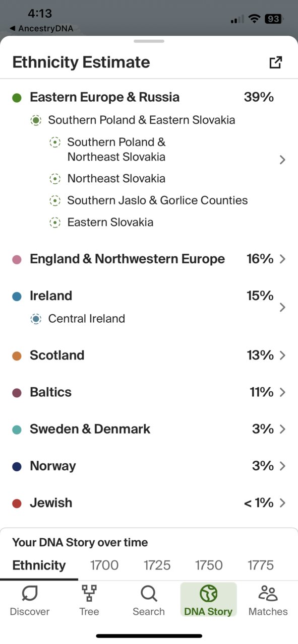Open the Matches people icon

(x=268, y=594)
